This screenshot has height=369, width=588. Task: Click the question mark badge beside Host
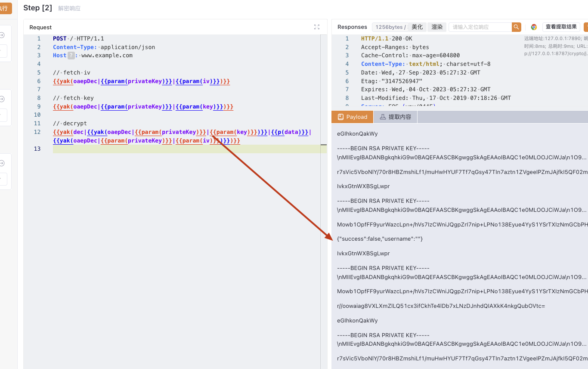(x=71, y=56)
